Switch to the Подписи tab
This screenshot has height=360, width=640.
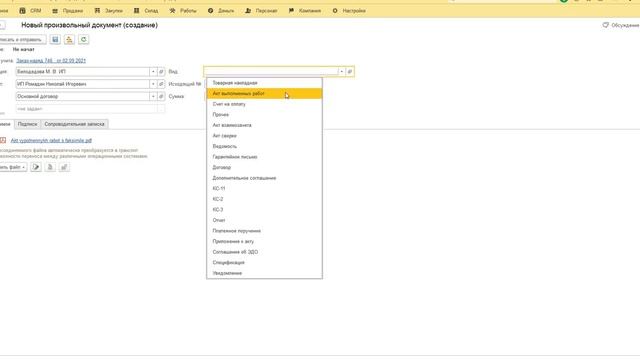coord(27,124)
